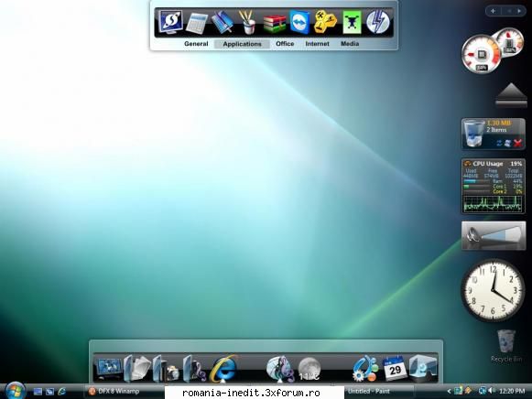
Task: Switch between windows quick launch icon
Action: [x=49, y=392]
